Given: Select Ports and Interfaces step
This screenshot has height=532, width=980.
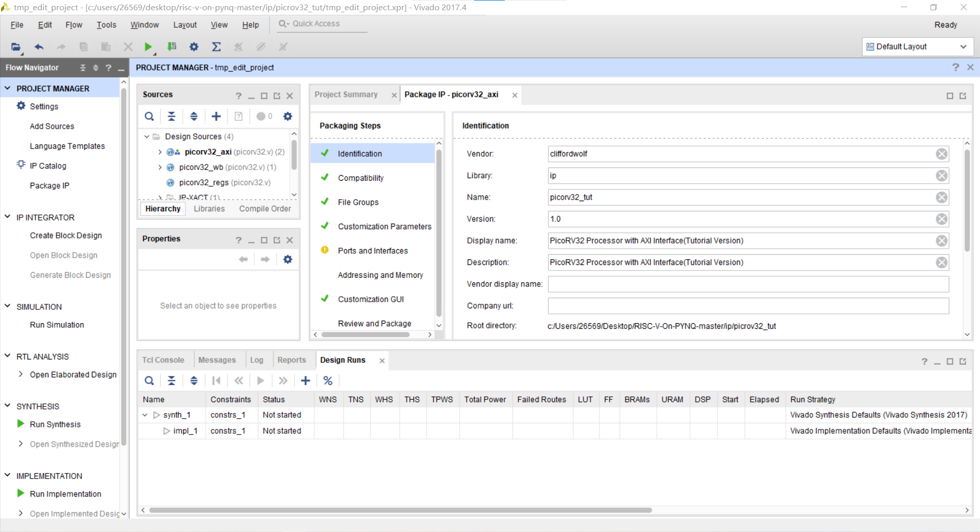Looking at the screenshot, I should (x=373, y=251).
